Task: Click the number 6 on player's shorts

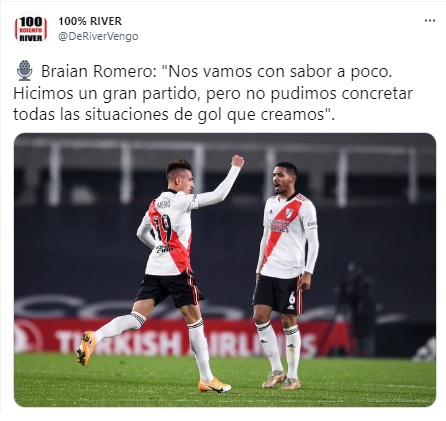Action: (292, 296)
